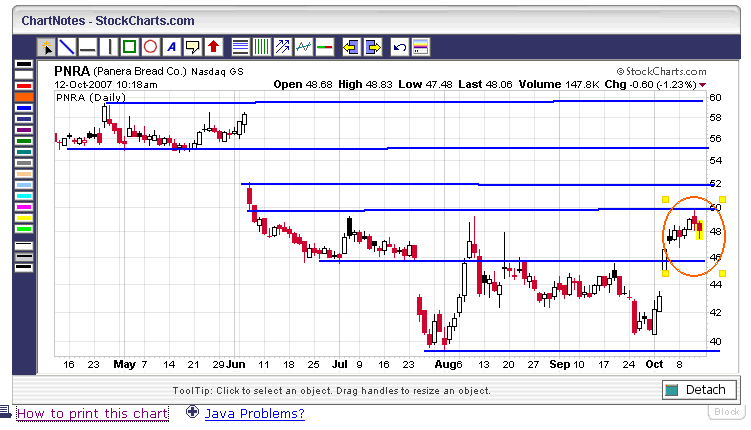Pick the white color swatch
This screenshot has height=430, width=751.
tap(24, 75)
